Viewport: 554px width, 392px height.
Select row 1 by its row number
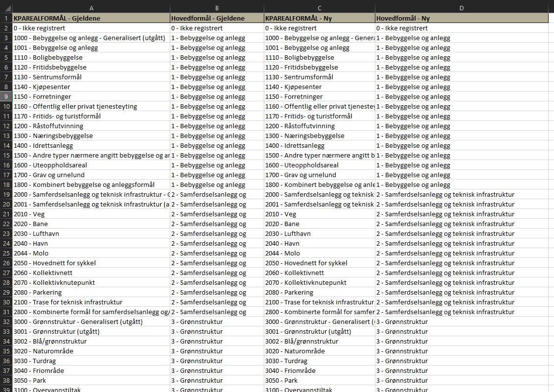point(6,19)
